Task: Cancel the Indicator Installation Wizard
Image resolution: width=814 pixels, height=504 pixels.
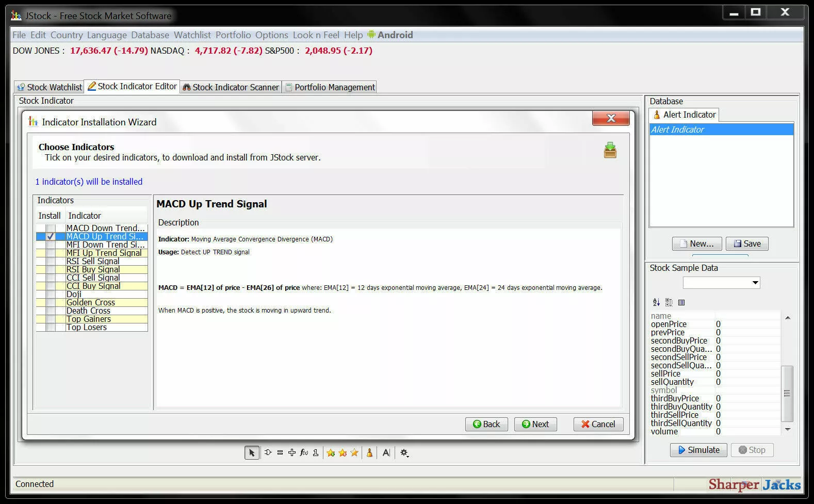Action: tap(598, 424)
